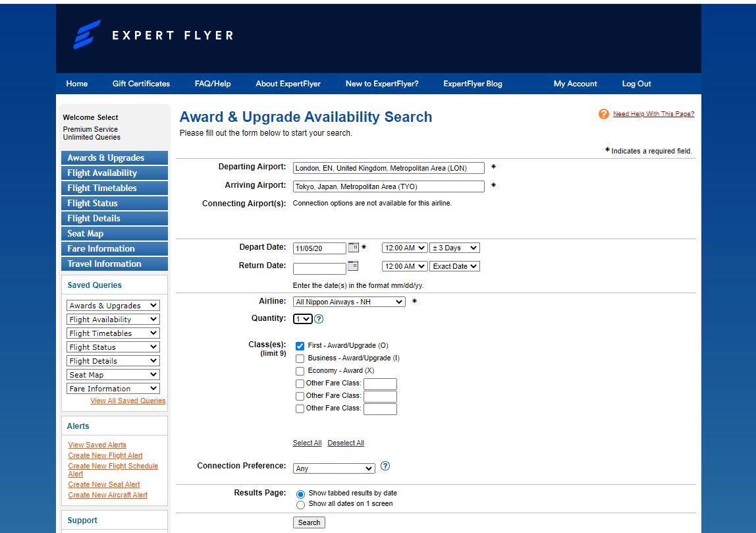Click the Return Date text field
The width and height of the screenshot is (756, 533).
[319, 268]
